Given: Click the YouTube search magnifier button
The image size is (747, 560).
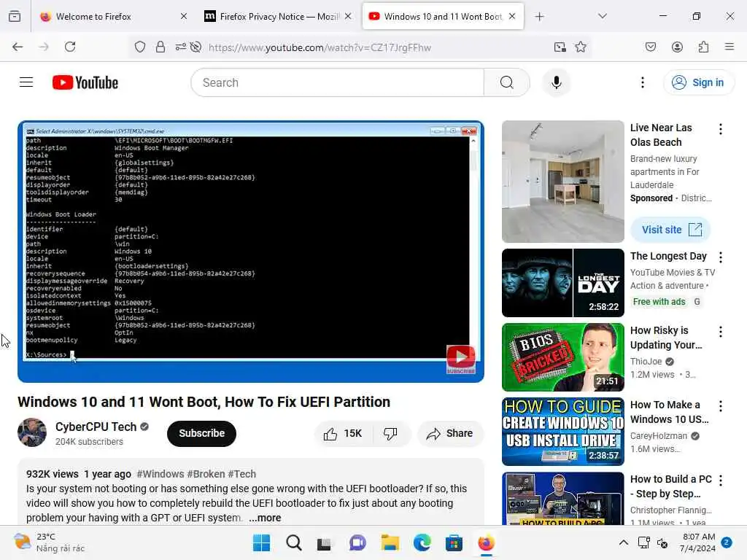Looking at the screenshot, I should click(x=507, y=82).
